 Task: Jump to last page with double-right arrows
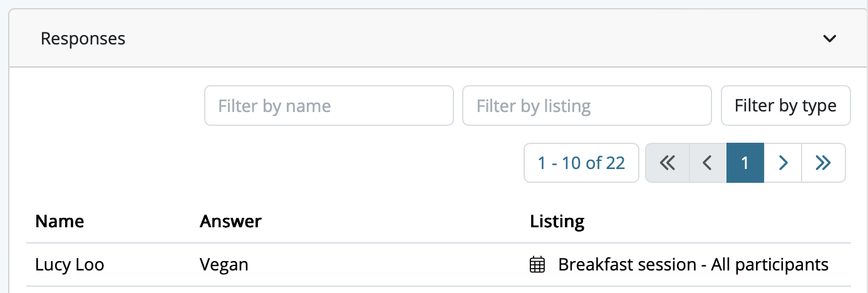[x=823, y=163]
